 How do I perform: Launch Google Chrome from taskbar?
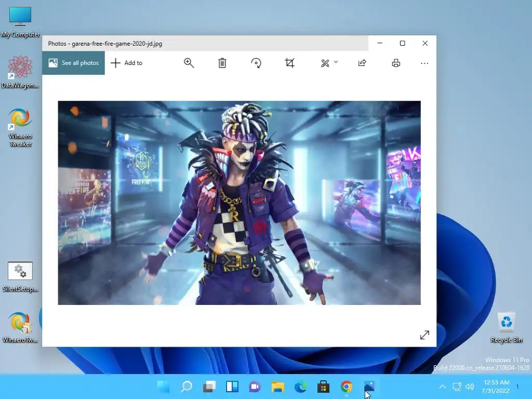coord(346,387)
